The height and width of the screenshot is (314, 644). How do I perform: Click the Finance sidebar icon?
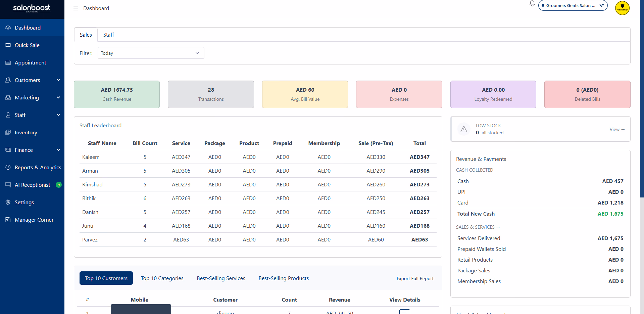(8, 150)
